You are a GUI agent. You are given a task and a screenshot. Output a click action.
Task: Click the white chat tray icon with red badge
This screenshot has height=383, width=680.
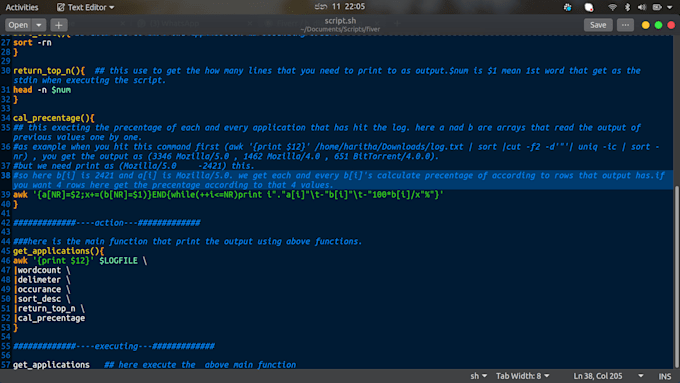click(589, 7)
